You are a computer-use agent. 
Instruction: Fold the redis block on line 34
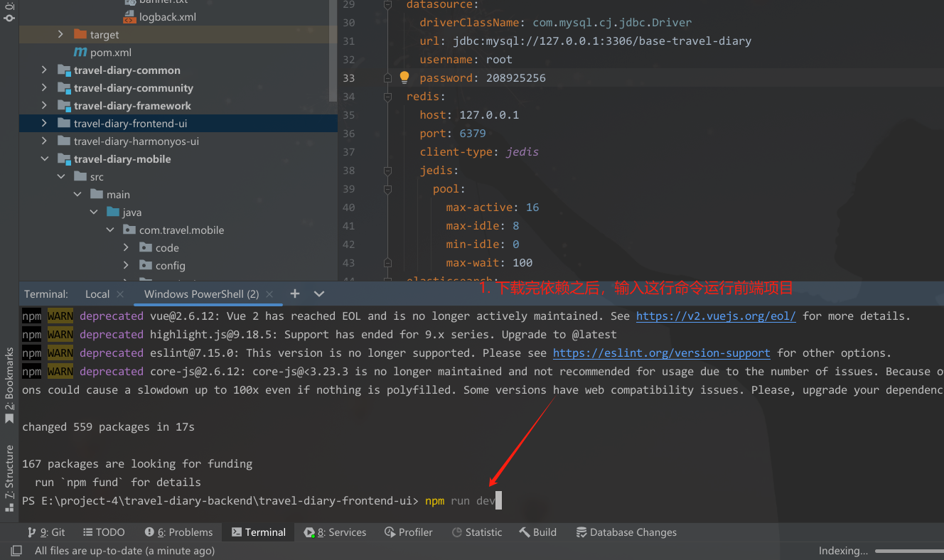[x=387, y=97]
